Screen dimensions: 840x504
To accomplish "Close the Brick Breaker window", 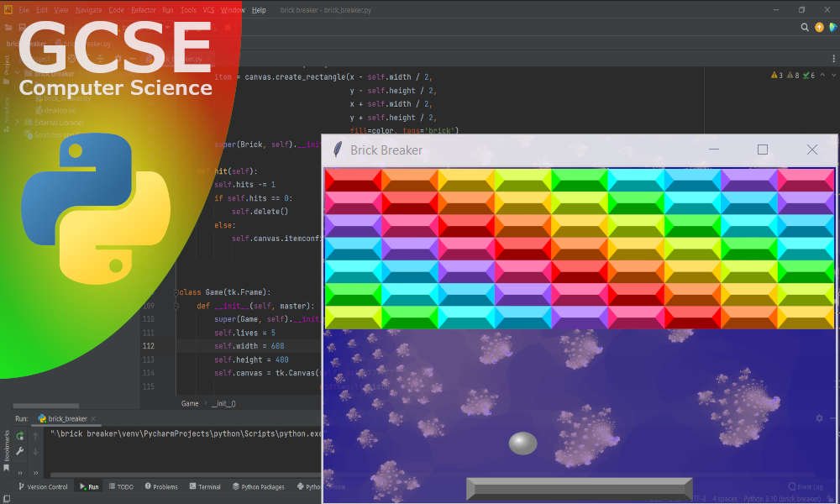I will 812,150.
